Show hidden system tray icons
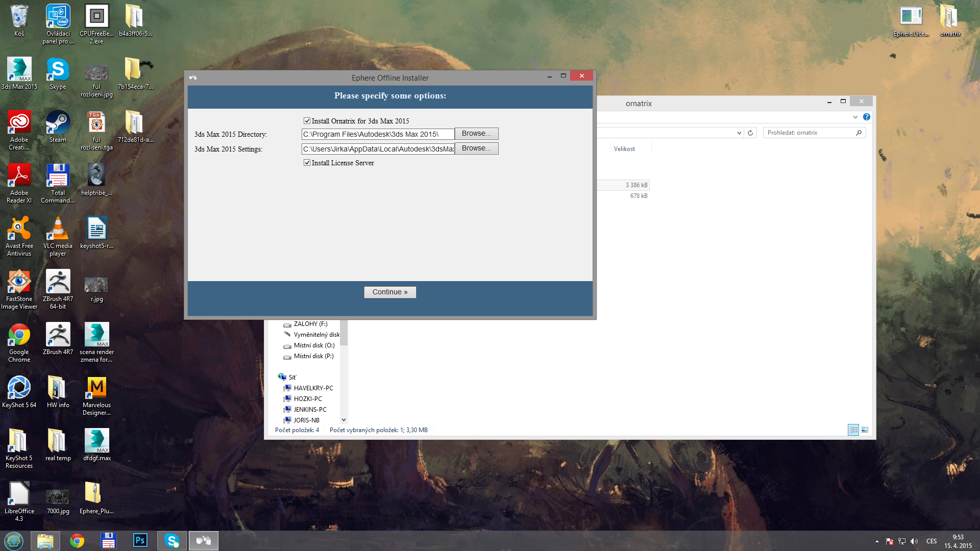Screen dimensions: 980x551 click(x=877, y=541)
